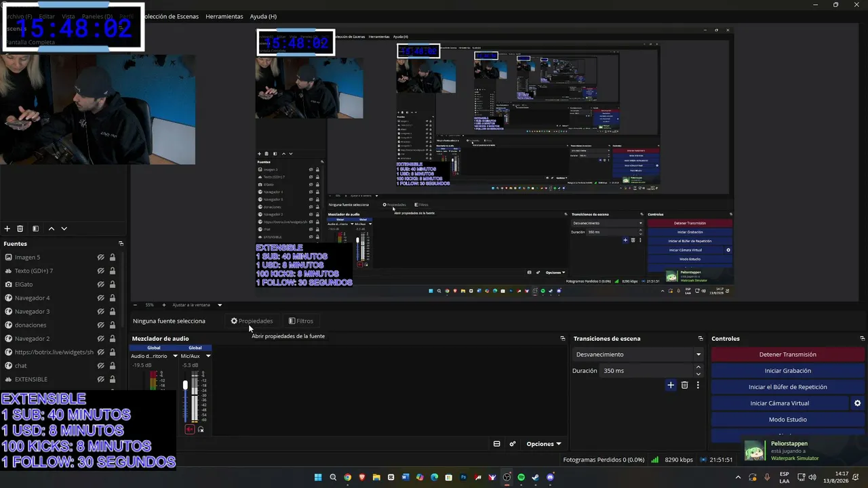Image resolution: width=868 pixels, height=488 pixels.
Task: Show the donaciones source
Action: pos(100,325)
